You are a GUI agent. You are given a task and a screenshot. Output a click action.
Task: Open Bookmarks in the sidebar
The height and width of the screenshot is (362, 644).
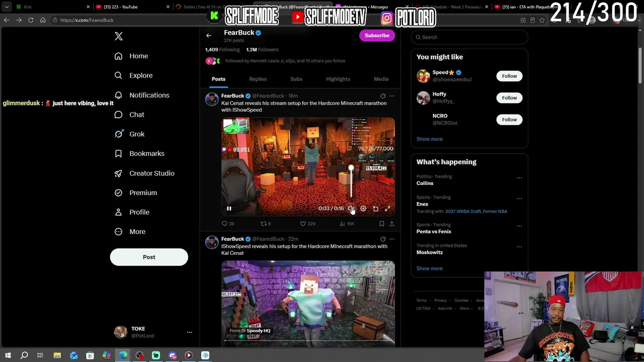(x=139, y=153)
